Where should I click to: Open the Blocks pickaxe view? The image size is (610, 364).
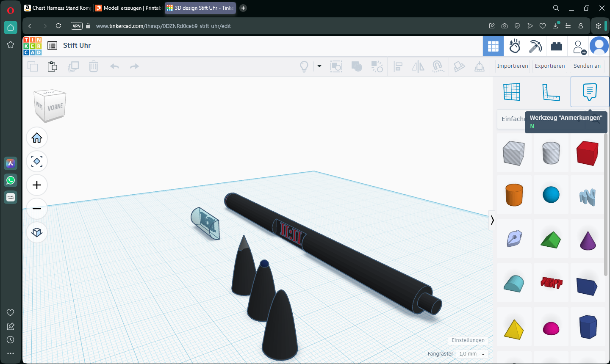coord(535,46)
